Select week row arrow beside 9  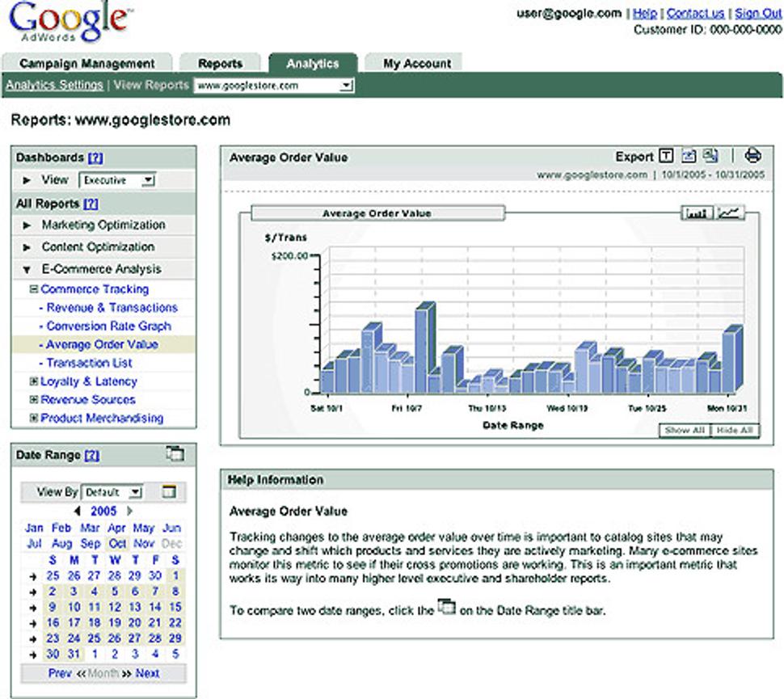[33, 608]
